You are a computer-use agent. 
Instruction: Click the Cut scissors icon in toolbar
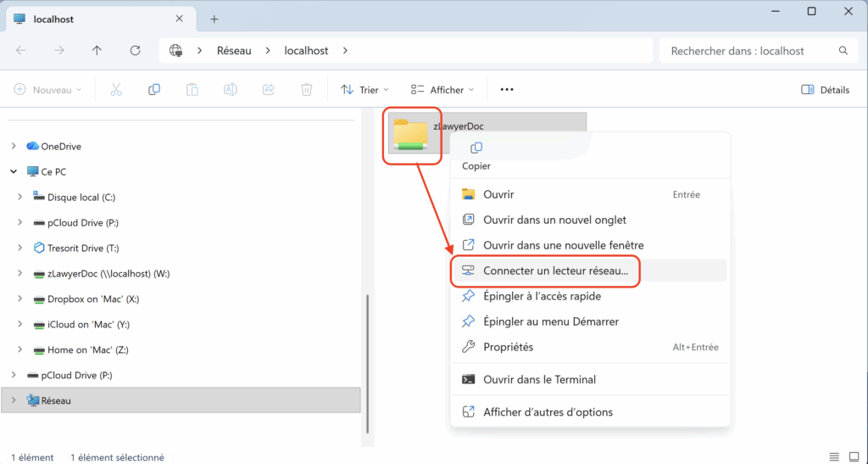pos(116,89)
